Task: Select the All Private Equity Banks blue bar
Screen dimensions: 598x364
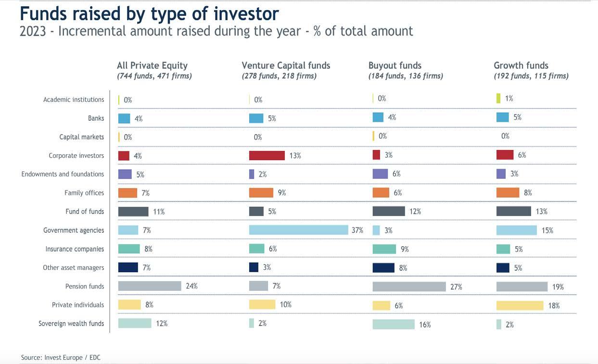Action: click(124, 118)
